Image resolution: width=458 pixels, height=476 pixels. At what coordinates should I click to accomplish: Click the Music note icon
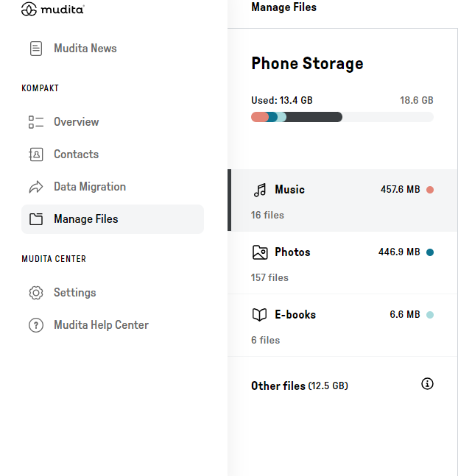(260, 190)
